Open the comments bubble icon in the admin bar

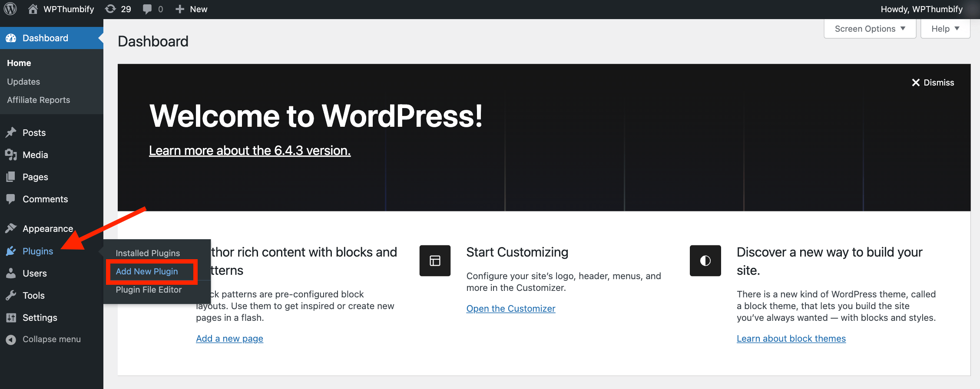pos(148,9)
